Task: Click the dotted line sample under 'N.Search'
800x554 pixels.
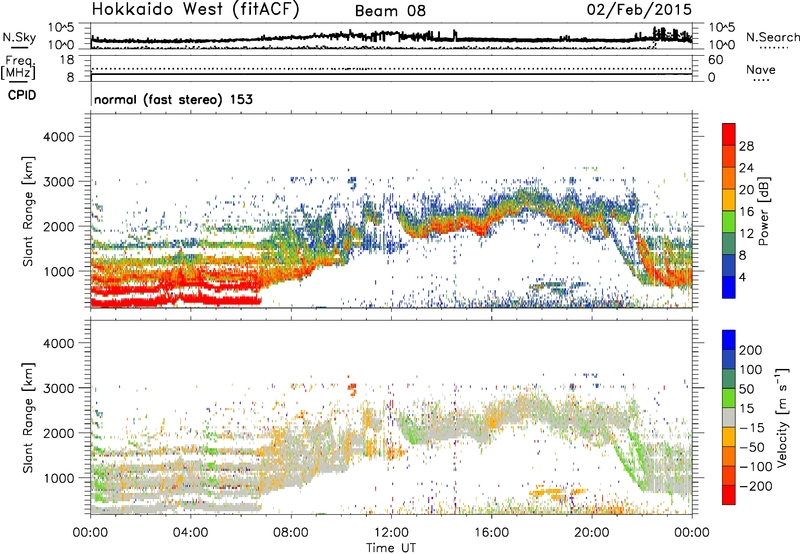Action: click(773, 48)
